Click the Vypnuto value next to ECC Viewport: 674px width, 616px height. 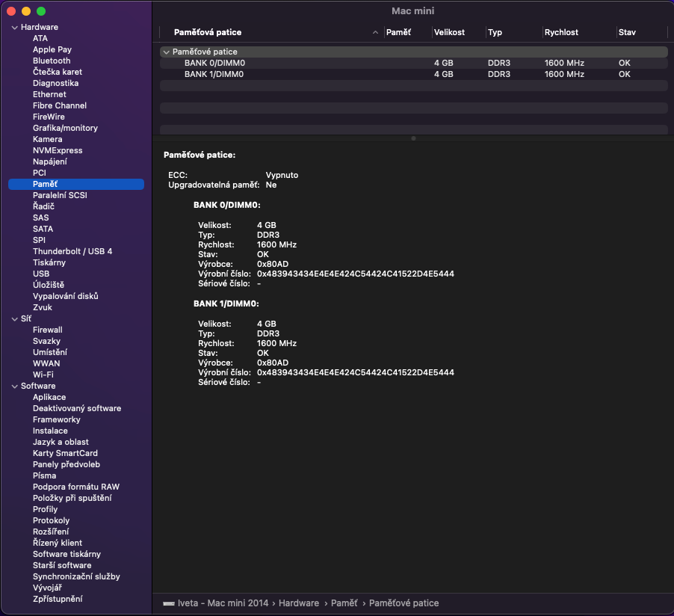pos(282,175)
